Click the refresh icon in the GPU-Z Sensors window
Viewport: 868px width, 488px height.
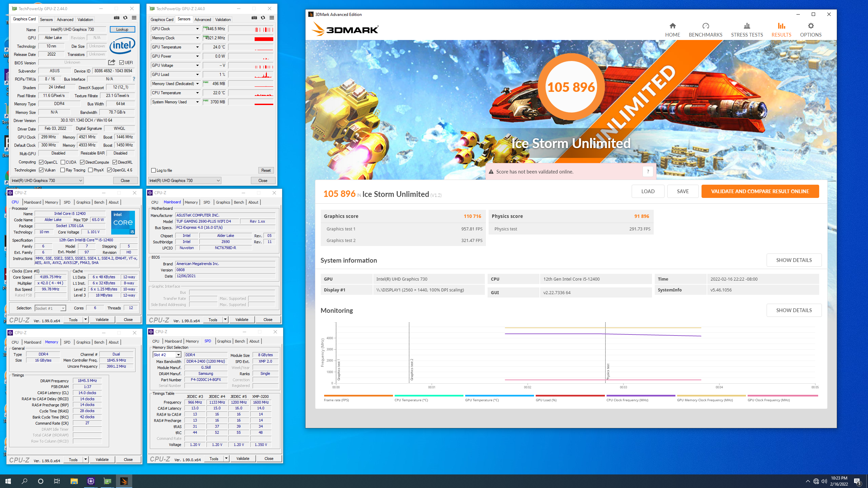click(x=263, y=18)
